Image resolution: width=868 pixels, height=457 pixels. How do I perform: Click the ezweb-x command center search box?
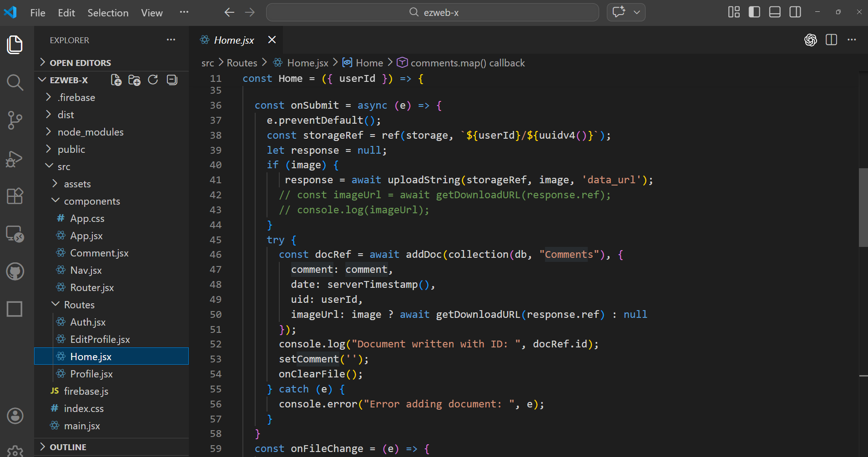pyautogui.click(x=432, y=12)
